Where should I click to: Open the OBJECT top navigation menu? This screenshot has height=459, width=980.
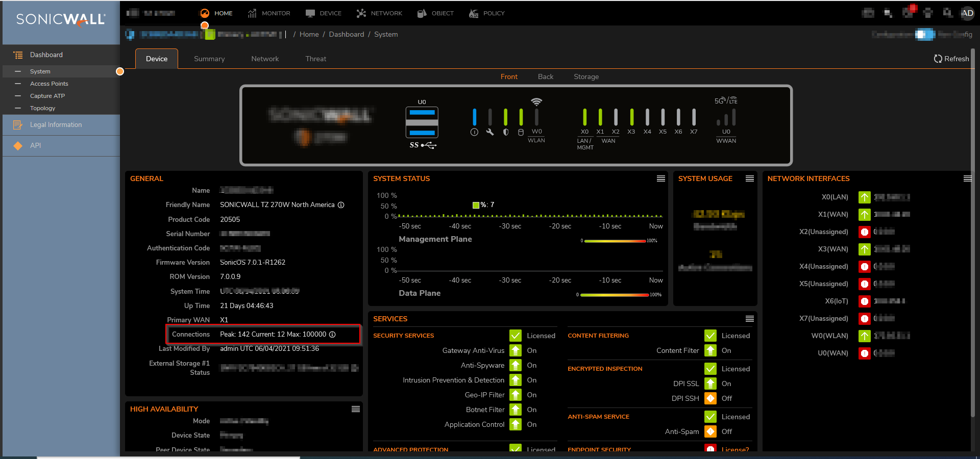pyautogui.click(x=435, y=13)
